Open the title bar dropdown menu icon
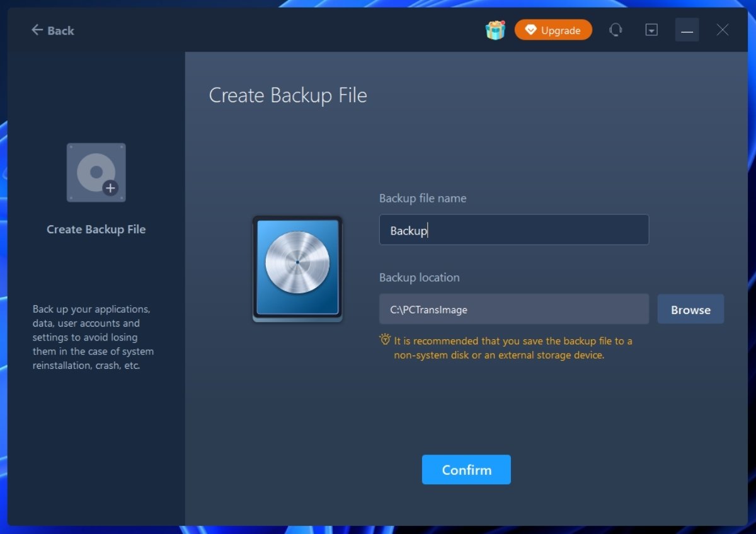This screenshot has height=534, width=756. 651,30
